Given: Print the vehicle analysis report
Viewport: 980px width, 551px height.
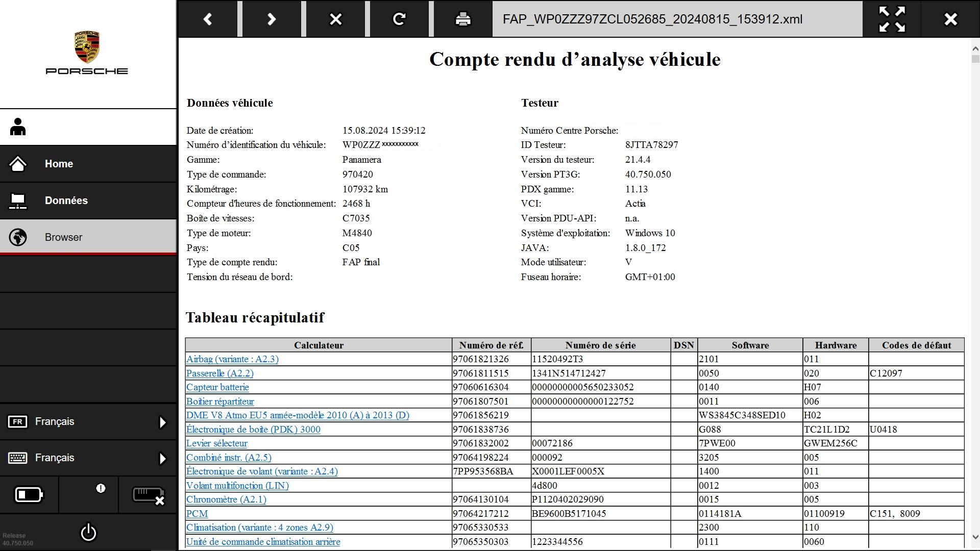Looking at the screenshot, I should click(x=463, y=19).
